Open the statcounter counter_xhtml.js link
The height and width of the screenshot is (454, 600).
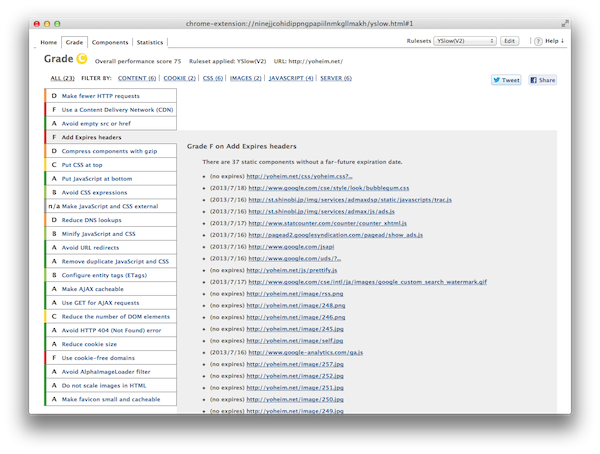[328, 223]
